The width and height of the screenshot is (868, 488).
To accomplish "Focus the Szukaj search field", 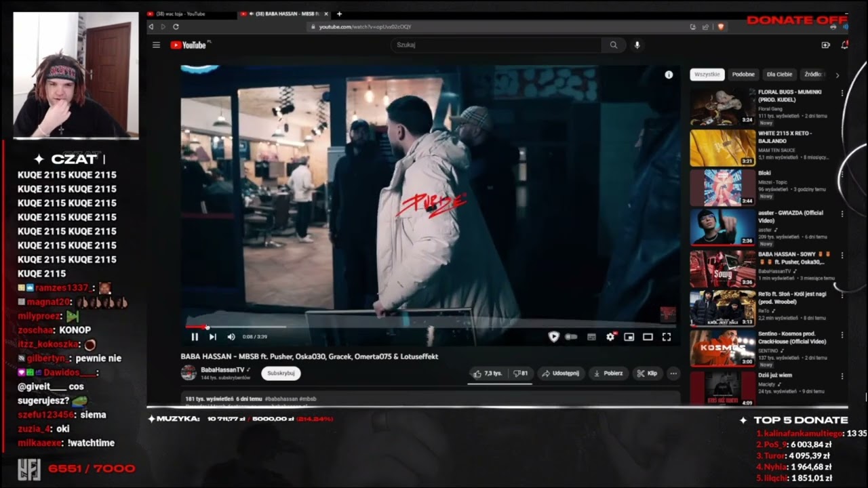I will click(x=496, y=45).
